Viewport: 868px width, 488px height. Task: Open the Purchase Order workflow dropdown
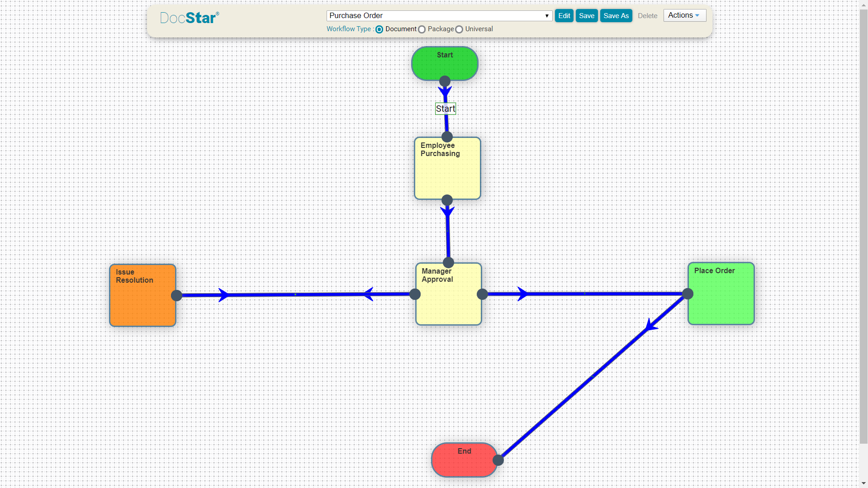click(439, 15)
